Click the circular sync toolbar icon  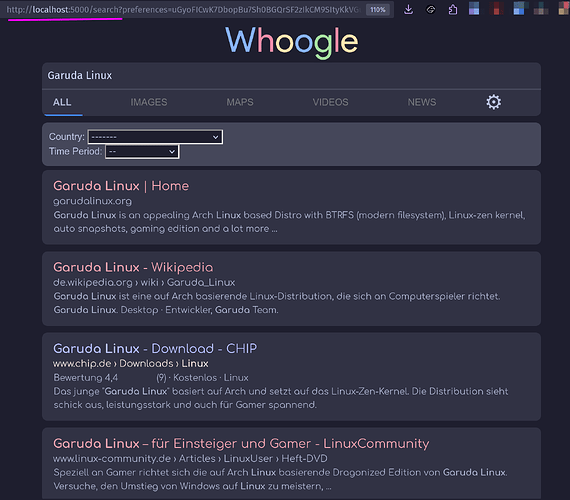coord(430,9)
